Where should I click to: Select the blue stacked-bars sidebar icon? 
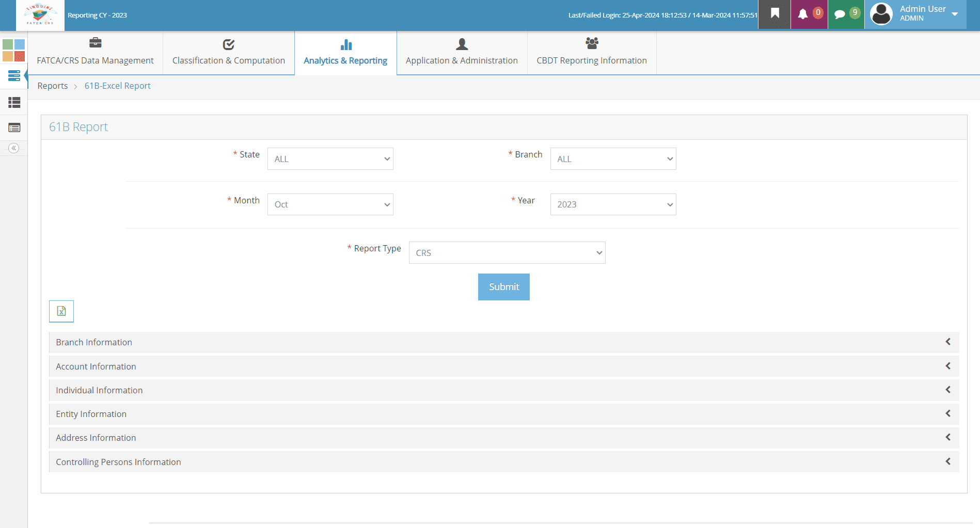(14, 76)
